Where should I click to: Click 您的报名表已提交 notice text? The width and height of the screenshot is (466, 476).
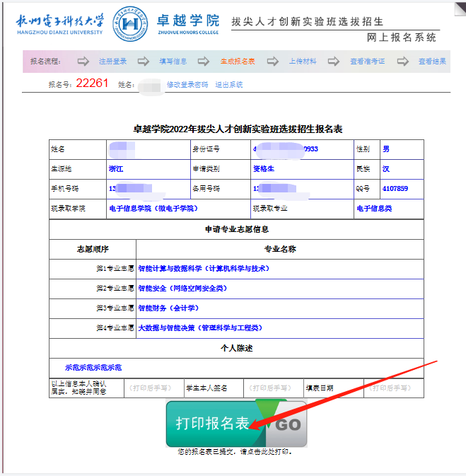(x=235, y=452)
